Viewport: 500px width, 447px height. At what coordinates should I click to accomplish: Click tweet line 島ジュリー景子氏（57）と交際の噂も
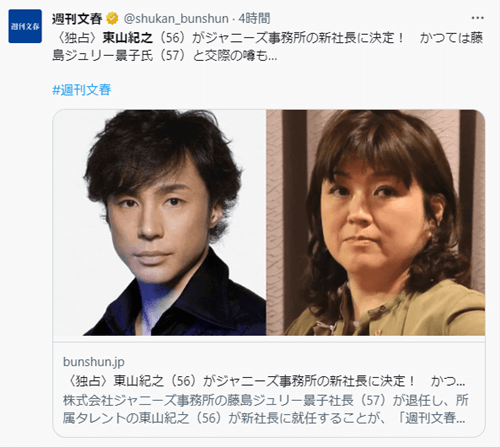coord(165,56)
